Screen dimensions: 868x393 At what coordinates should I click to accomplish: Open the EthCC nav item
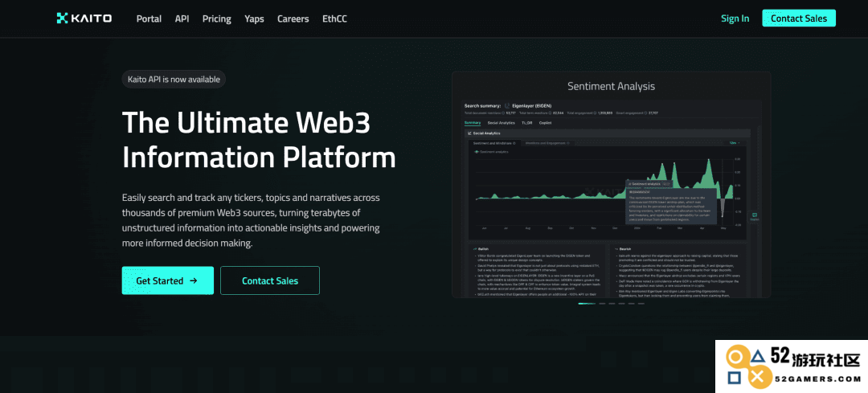click(335, 18)
